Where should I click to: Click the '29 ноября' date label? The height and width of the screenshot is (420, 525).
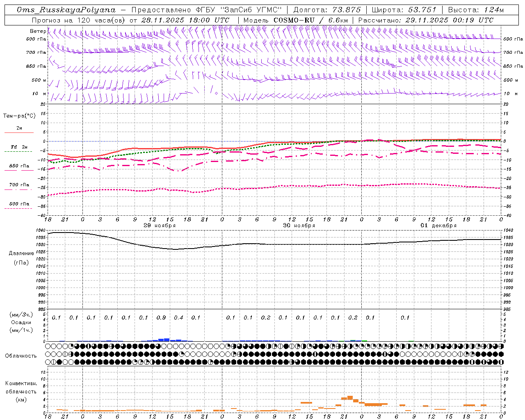[x=160, y=226]
